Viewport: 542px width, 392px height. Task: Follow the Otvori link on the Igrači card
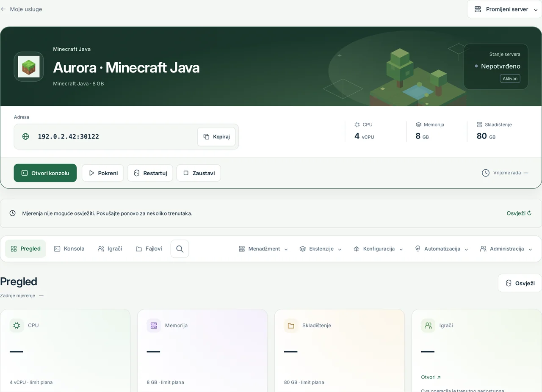pos(431,377)
